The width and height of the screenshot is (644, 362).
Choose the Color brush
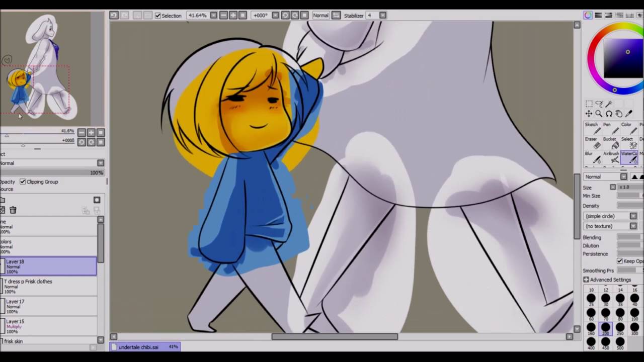click(x=629, y=128)
